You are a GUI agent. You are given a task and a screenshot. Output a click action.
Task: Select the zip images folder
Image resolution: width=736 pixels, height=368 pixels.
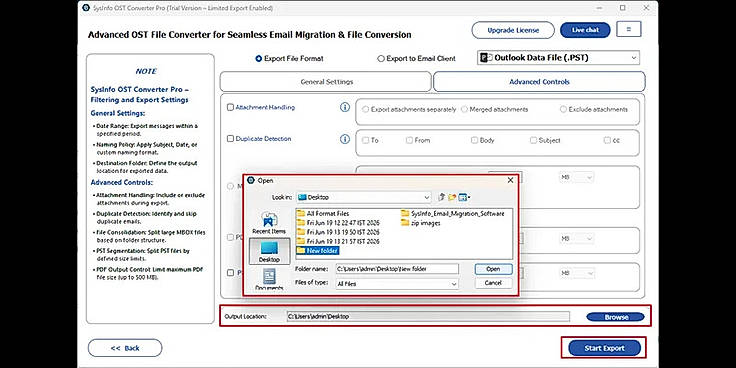point(421,223)
